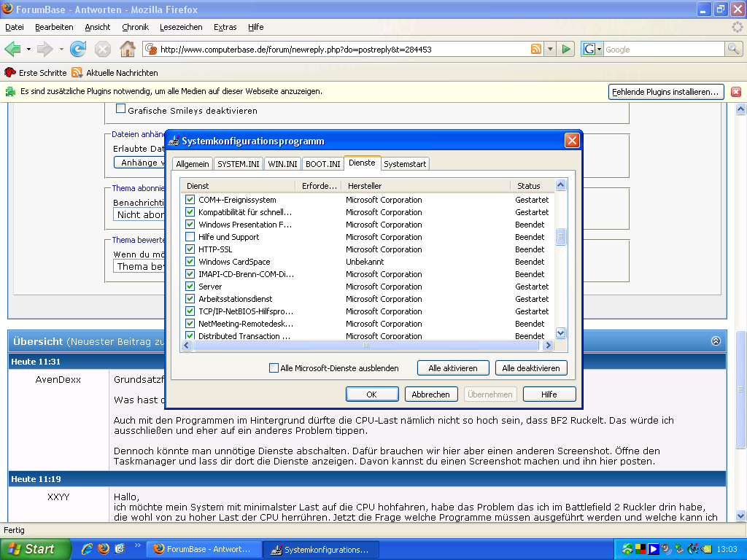Viewport: 747px width, 560px height.
Task: Uncheck the Server service checkbox
Action: pyautogui.click(x=190, y=286)
